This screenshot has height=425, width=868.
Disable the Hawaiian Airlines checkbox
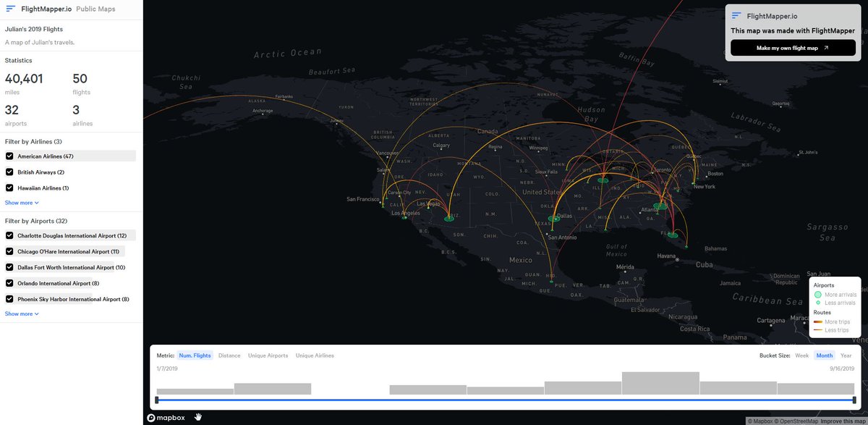pyautogui.click(x=9, y=188)
